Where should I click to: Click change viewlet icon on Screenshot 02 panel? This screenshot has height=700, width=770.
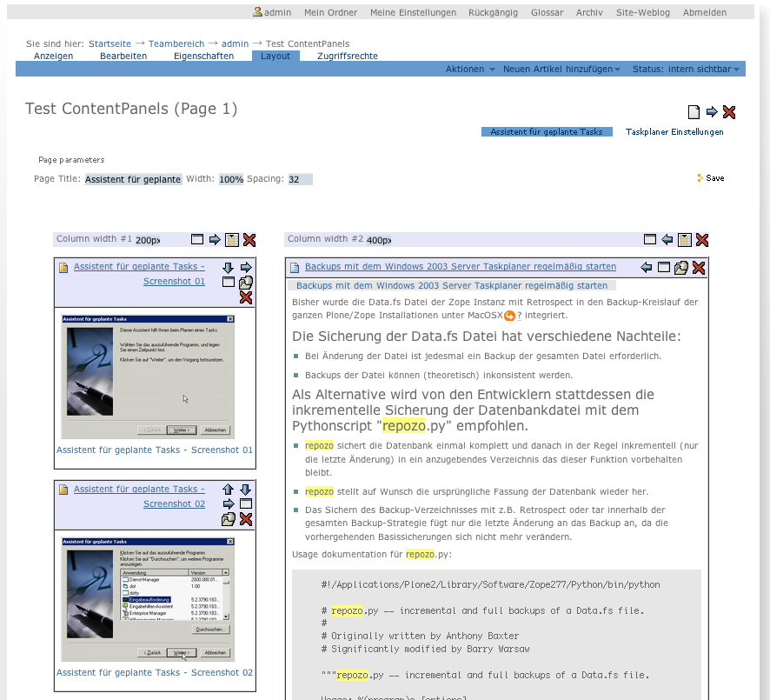coord(229,519)
